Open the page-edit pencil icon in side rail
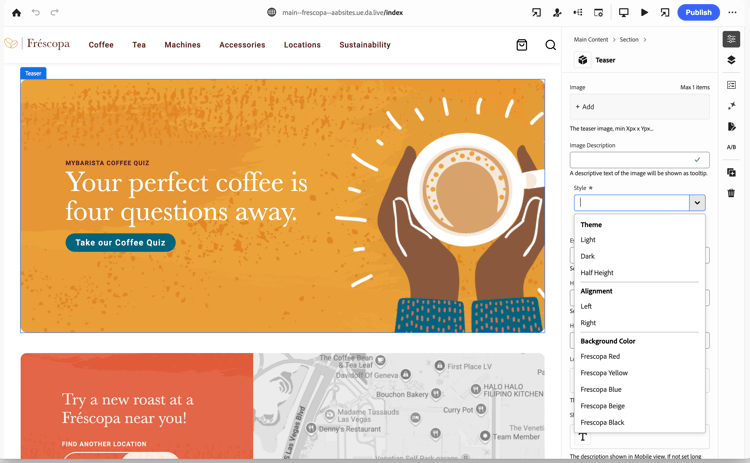750x463 pixels. (731, 127)
